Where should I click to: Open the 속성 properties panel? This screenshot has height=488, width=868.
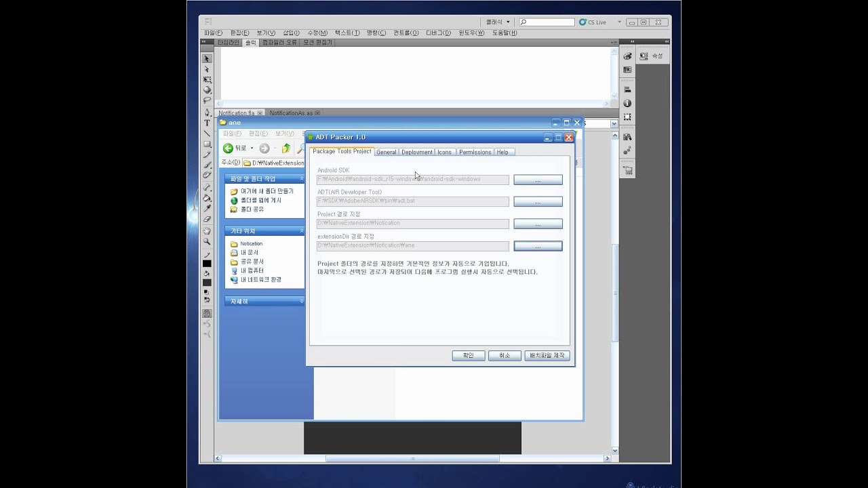pyautogui.click(x=651, y=56)
